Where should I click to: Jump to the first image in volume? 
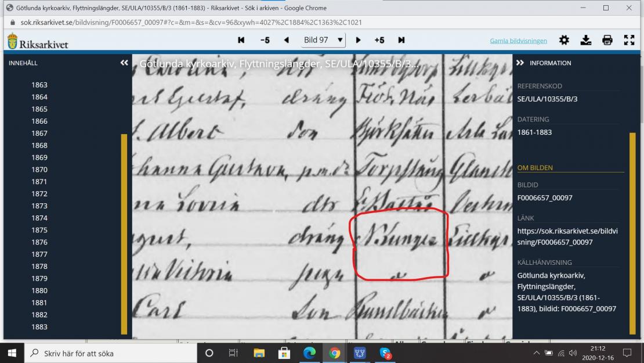[241, 40]
